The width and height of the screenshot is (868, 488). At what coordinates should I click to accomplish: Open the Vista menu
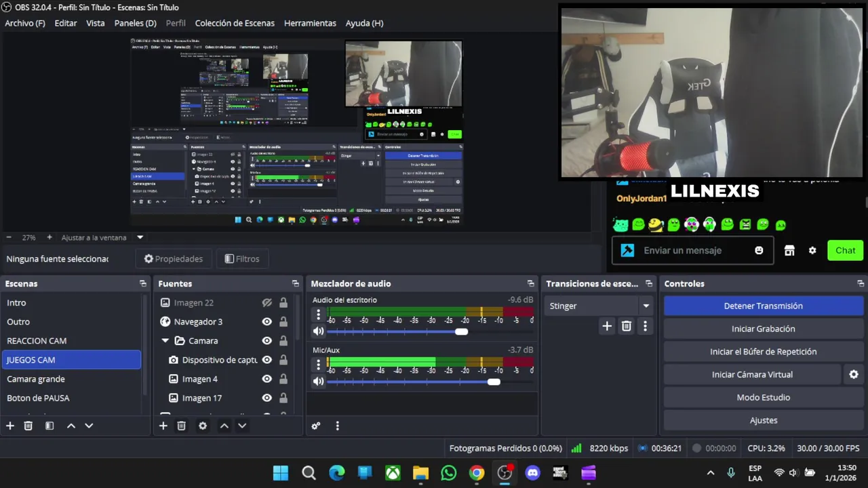pos(96,23)
